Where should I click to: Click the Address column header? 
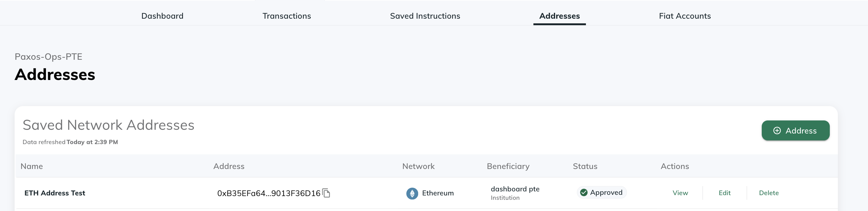pyautogui.click(x=229, y=166)
